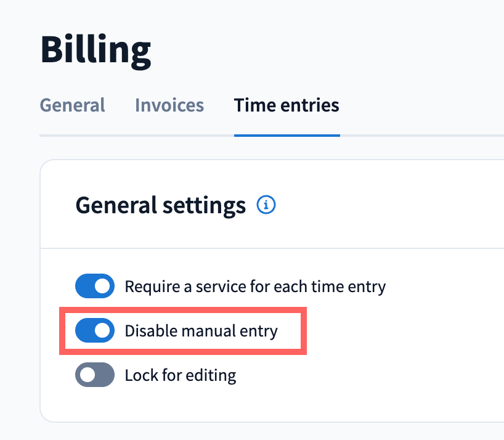Click the divider line below General settings header
Image resolution: width=504 pixels, height=440 pixels.
point(271,248)
